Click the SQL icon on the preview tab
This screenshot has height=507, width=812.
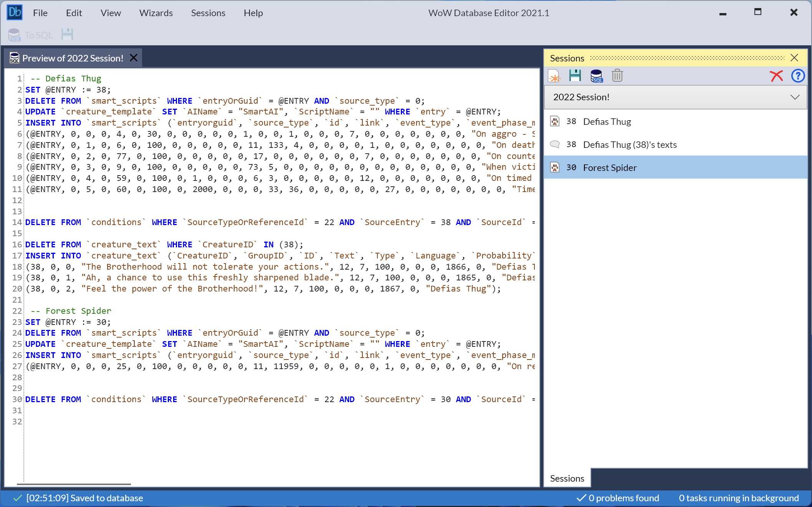click(14, 58)
